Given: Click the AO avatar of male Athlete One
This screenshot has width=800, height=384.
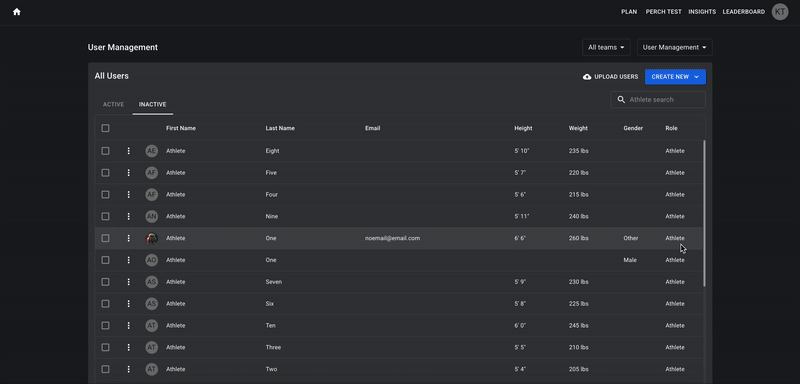Looking at the screenshot, I should 152,260.
